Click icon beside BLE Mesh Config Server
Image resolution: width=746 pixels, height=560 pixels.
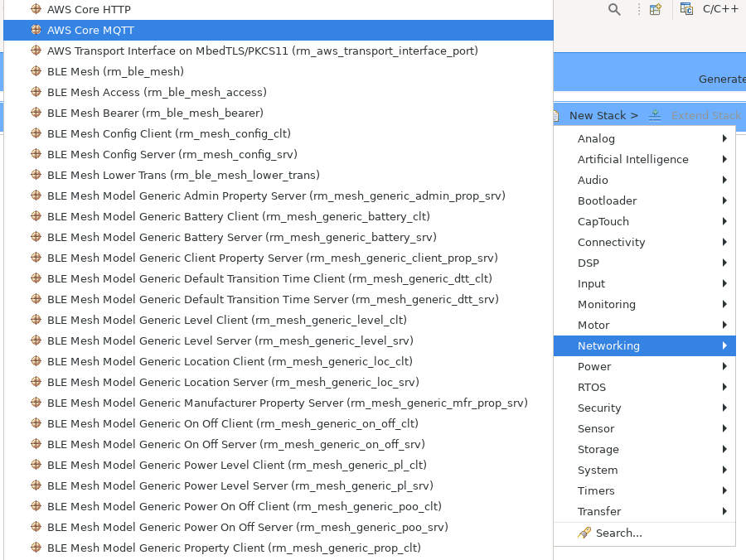[36, 154]
